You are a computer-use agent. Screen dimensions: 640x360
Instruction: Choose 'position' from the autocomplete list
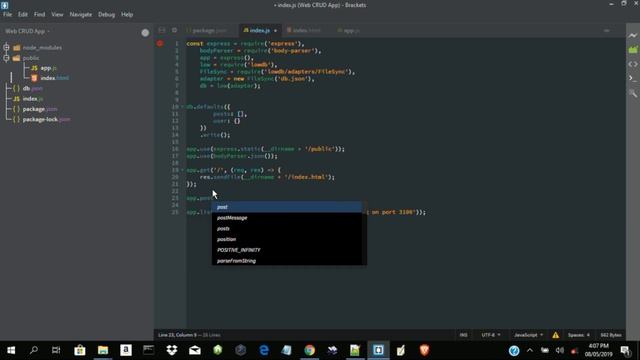point(287,239)
